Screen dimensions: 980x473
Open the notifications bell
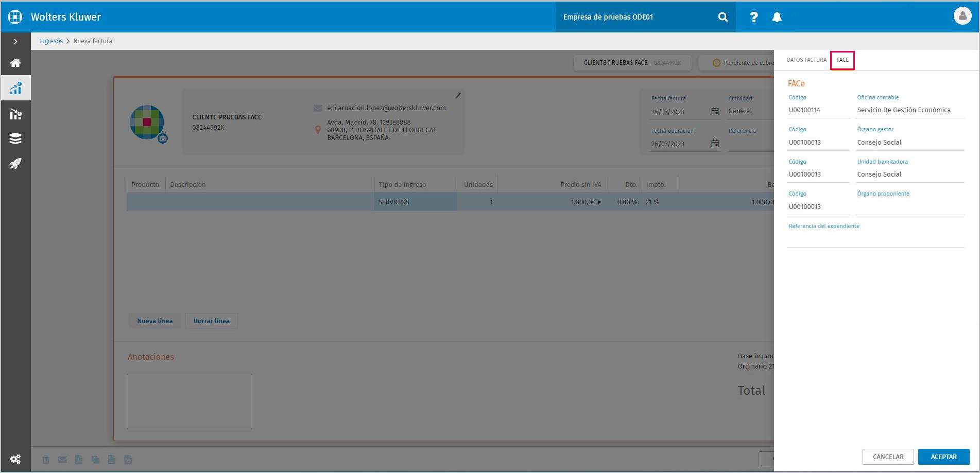coord(777,17)
